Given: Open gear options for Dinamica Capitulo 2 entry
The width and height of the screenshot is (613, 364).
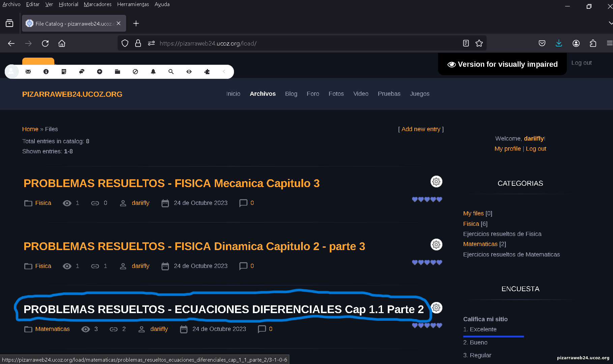Looking at the screenshot, I should [x=436, y=245].
